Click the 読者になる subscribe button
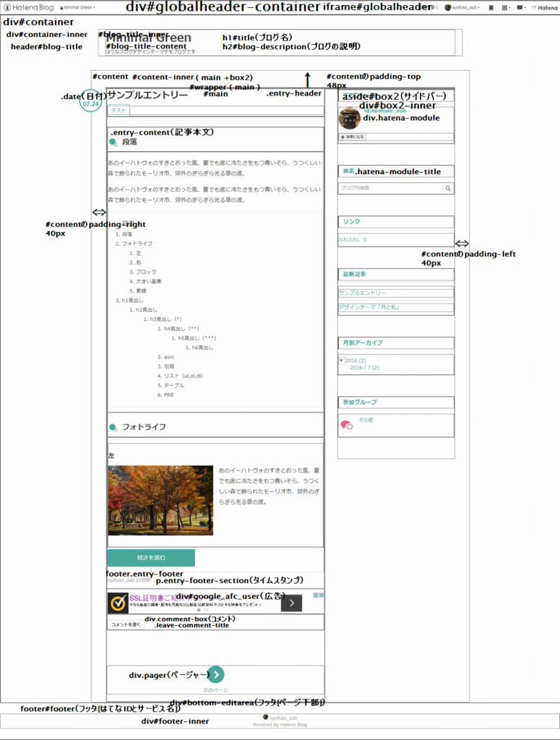 tap(353, 137)
